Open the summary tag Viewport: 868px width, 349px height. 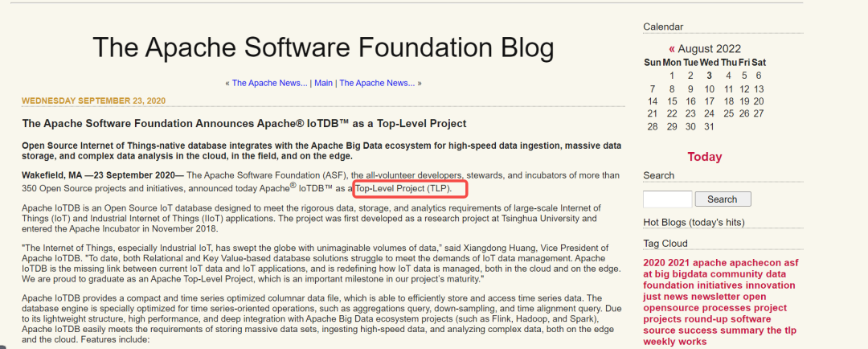741,331
